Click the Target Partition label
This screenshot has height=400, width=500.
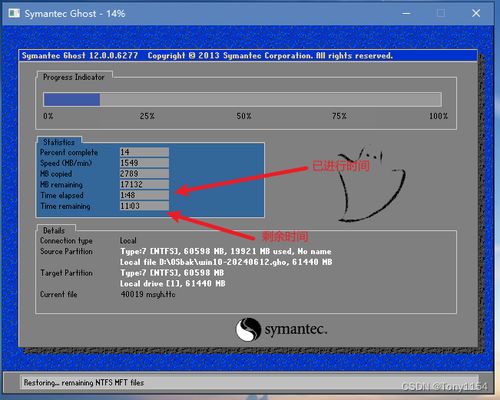(x=66, y=273)
